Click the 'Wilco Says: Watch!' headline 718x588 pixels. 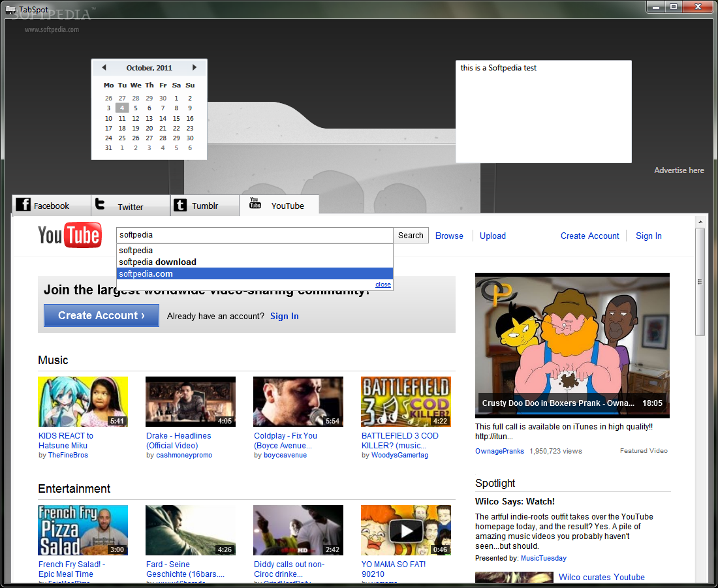[515, 501]
